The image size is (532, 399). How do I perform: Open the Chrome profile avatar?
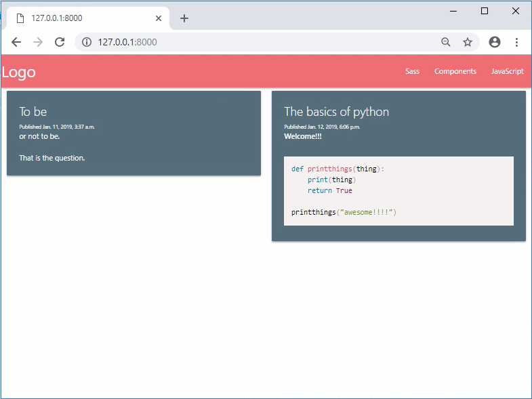tap(495, 42)
